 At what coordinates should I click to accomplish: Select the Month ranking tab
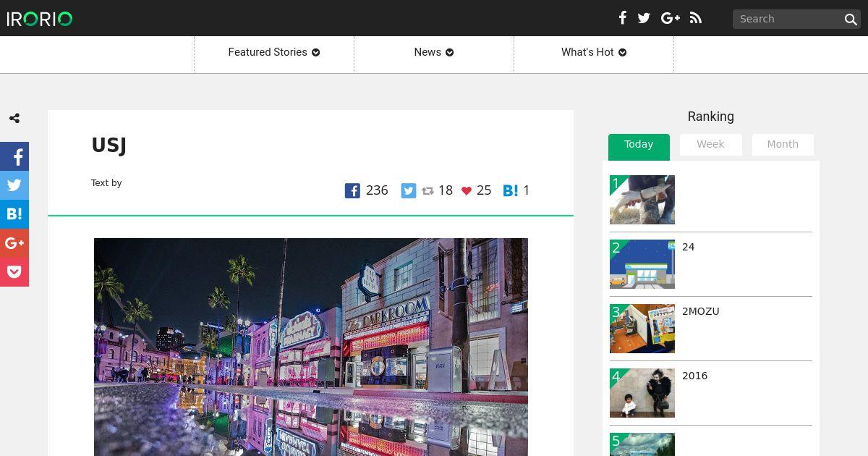(783, 145)
